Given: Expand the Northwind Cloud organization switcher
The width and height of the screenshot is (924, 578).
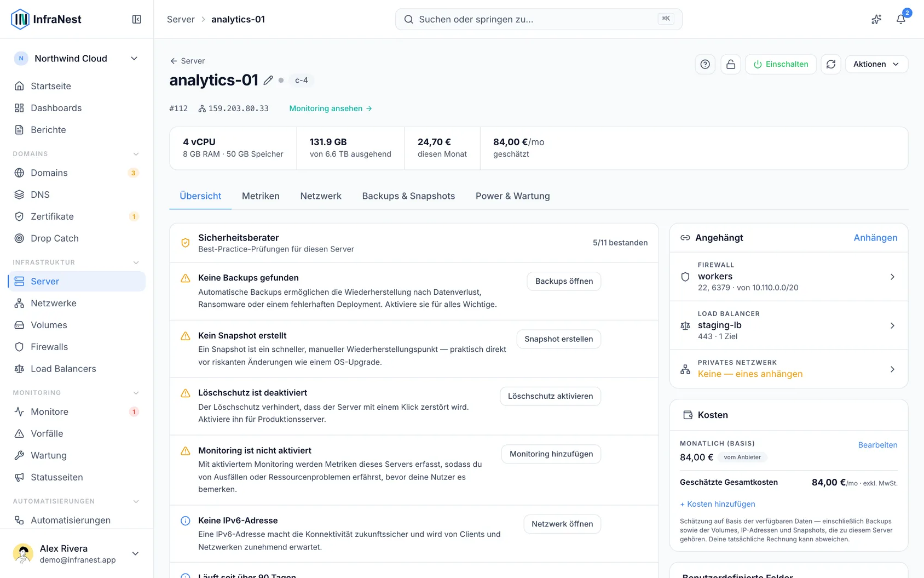Looking at the screenshot, I should click(77, 59).
